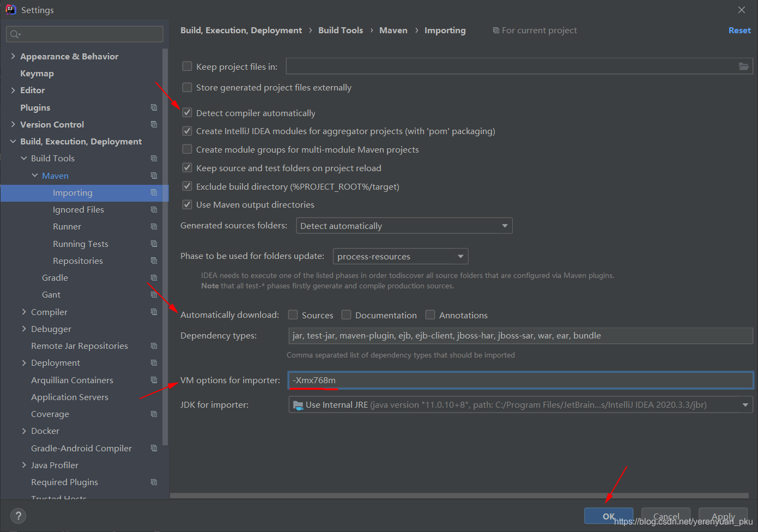
Task: Click the project-level icon beside Repositories
Action: (154, 261)
